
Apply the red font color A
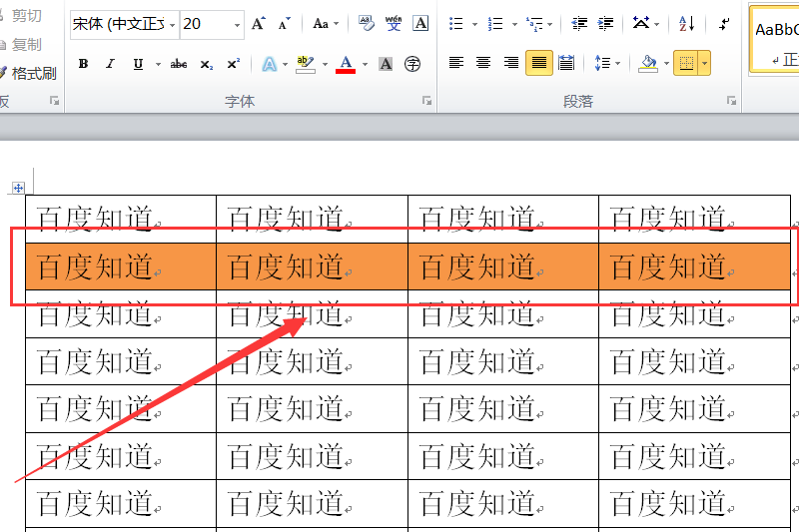pos(346,65)
